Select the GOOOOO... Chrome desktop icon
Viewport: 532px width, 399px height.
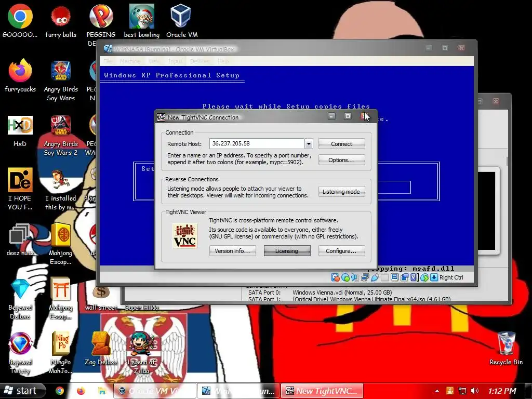click(20, 21)
